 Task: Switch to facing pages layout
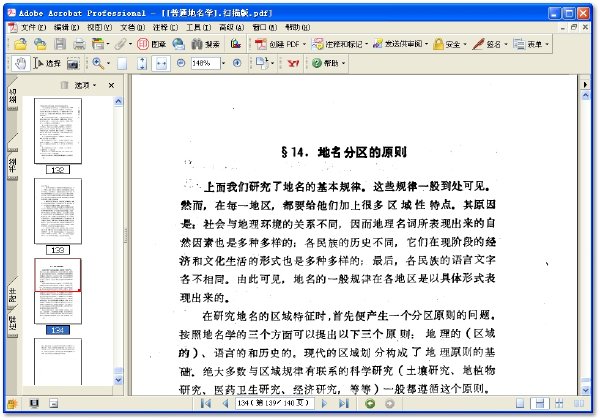tap(579, 404)
